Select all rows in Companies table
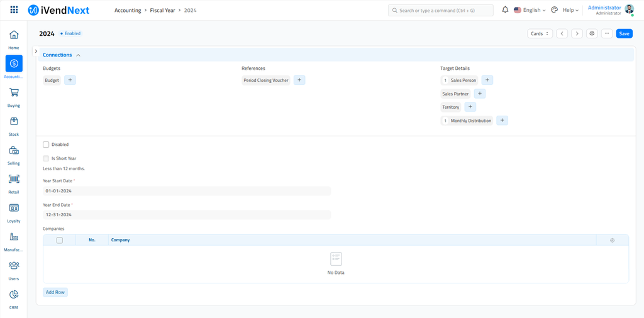The height and width of the screenshot is (318, 644). pos(60,240)
